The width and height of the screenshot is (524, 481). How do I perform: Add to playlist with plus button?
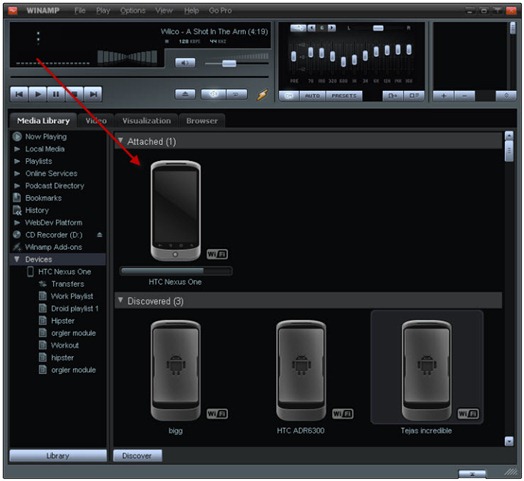point(443,96)
